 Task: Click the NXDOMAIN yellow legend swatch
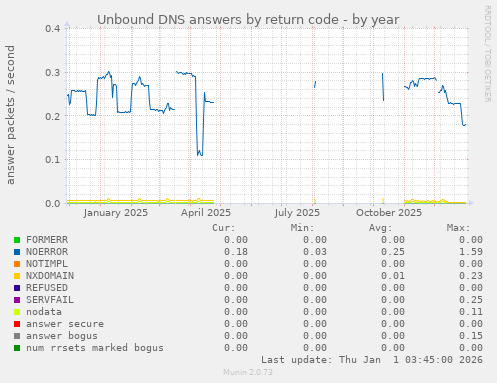coord(17,276)
